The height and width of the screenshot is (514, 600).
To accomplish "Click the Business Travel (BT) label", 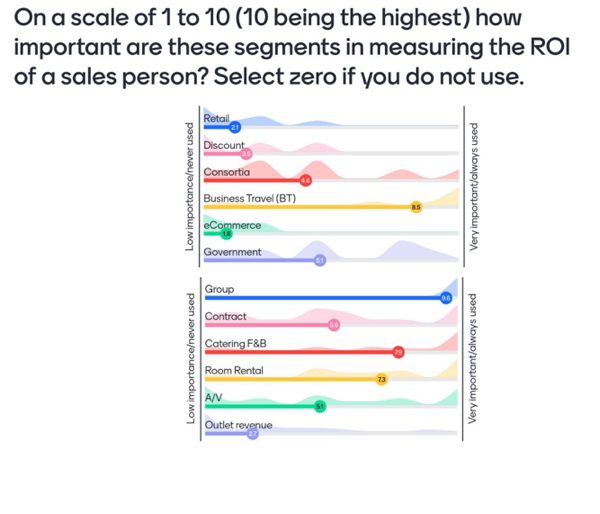I will pyautogui.click(x=249, y=198).
